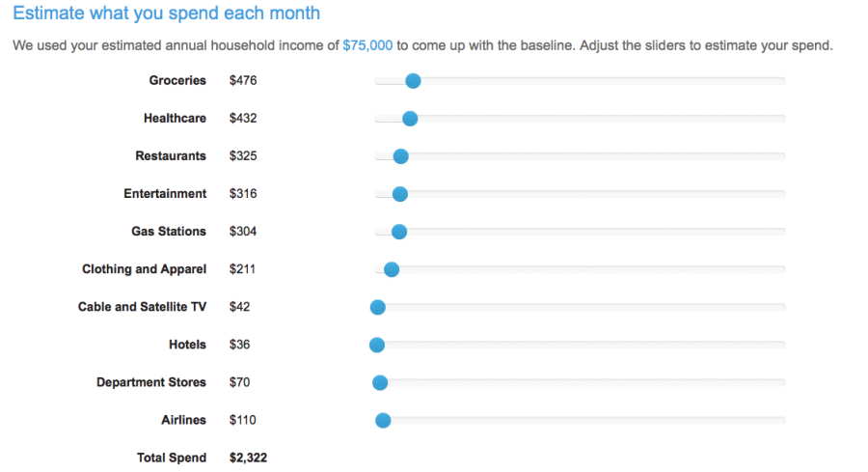Click the "Airlines" category label
This screenshot has height=472, width=868.
[x=183, y=420]
